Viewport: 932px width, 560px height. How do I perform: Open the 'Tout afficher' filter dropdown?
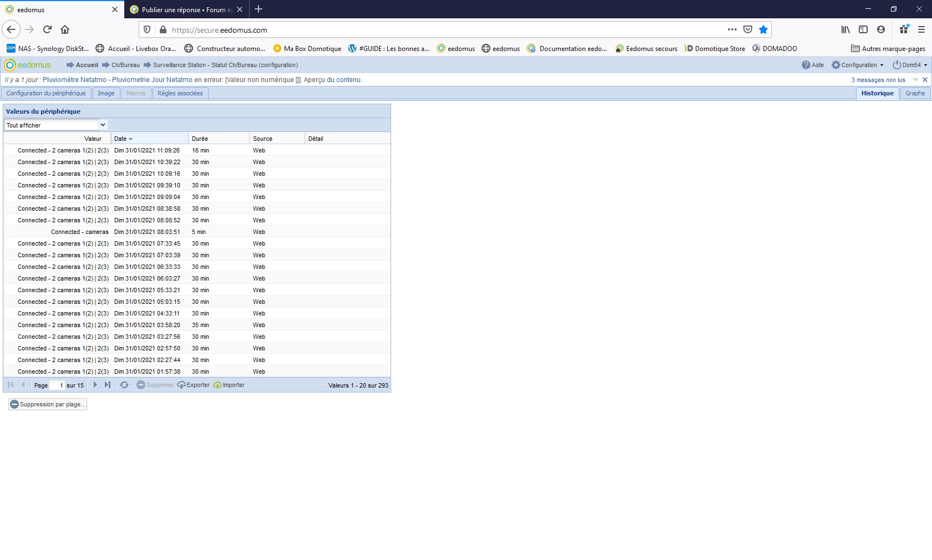[x=103, y=125]
